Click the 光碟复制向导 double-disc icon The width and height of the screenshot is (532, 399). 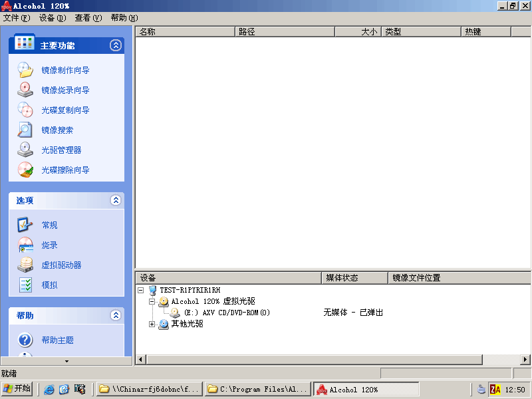tap(25, 110)
